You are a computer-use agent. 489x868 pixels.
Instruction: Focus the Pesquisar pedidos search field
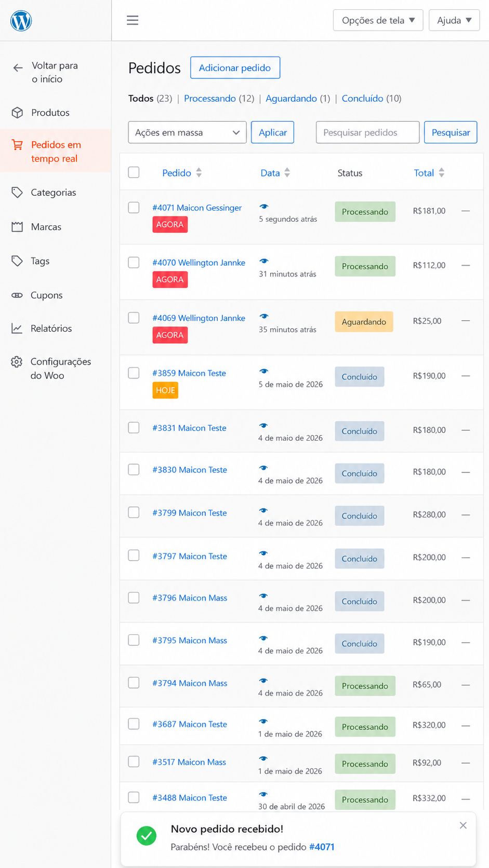[x=367, y=132]
